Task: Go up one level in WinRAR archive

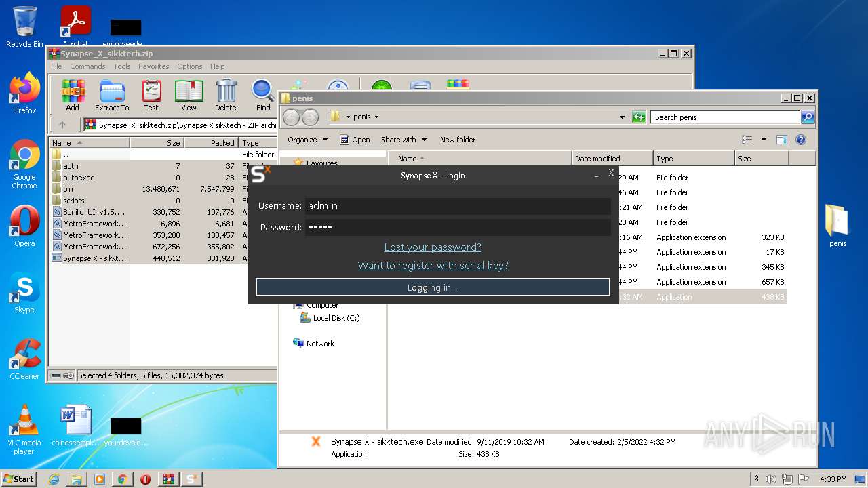Action: pyautogui.click(x=62, y=125)
